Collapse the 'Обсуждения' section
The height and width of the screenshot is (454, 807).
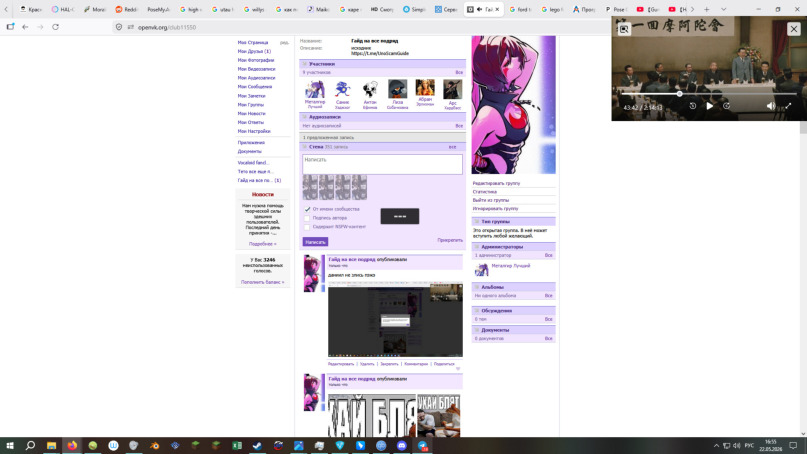click(477, 310)
